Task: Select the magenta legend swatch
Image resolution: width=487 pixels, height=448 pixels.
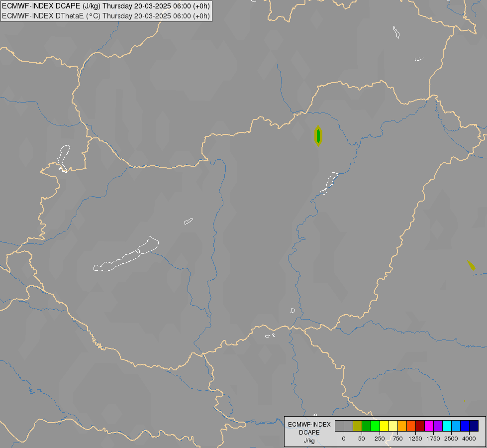Action: tap(429, 426)
